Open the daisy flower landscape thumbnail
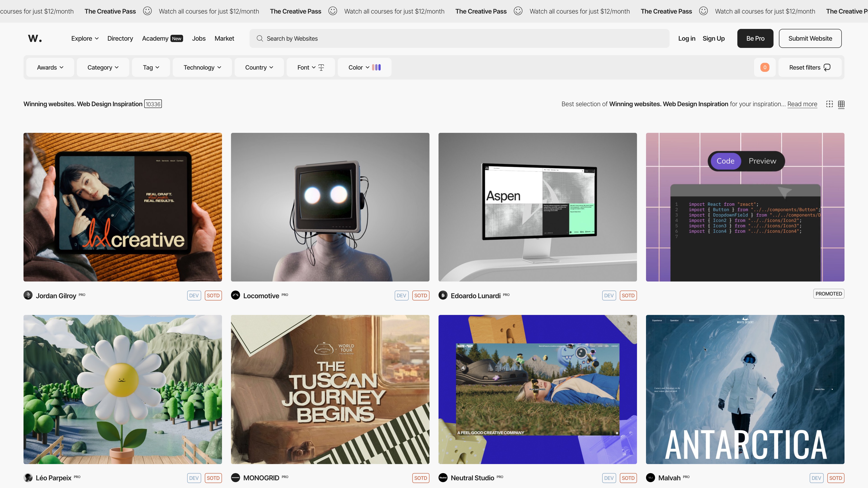Image resolution: width=868 pixels, height=488 pixels. tap(123, 390)
